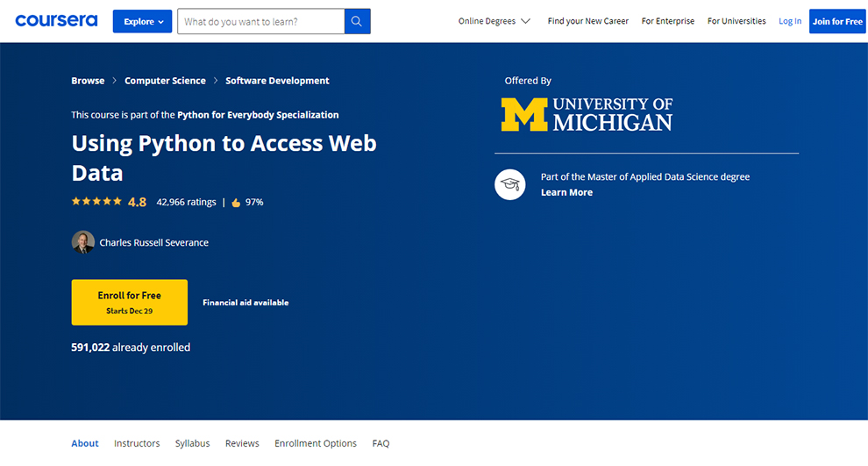Switch to the Syllabus tab
Image resolution: width=868 pixels, height=466 pixels.
pyautogui.click(x=192, y=443)
